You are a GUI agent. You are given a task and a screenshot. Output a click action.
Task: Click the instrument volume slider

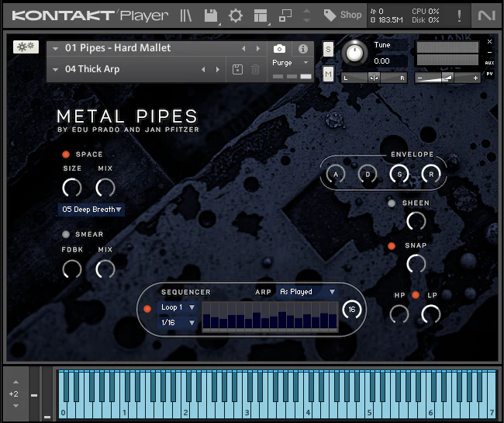click(447, 78)
